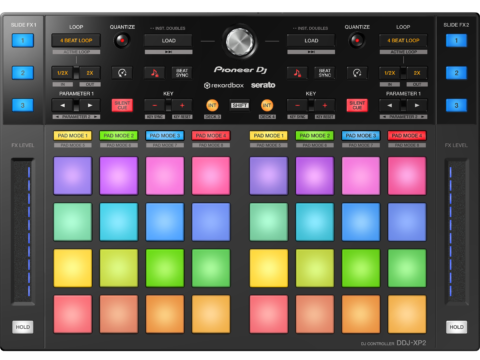Click Slide FX1 button 3
Viewport: 480px width, 360px height.
point(23,105)
